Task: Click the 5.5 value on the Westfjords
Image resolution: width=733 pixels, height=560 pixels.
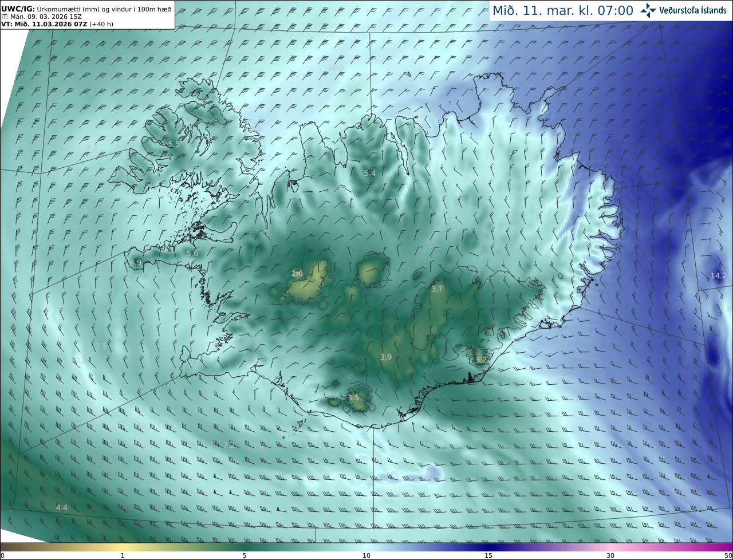Action: [x=174, y=144]
